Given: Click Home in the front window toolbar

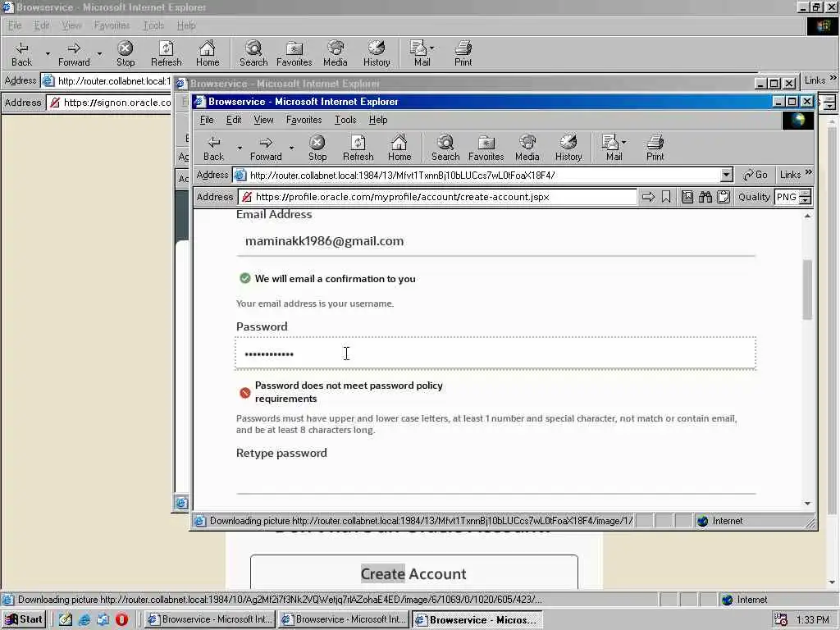Looking at the screenshot, I should pos(399,148).
